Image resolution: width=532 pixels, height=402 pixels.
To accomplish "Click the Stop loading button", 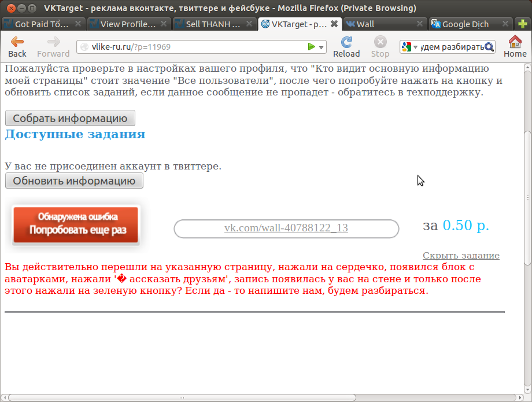I will pos(380,47).
